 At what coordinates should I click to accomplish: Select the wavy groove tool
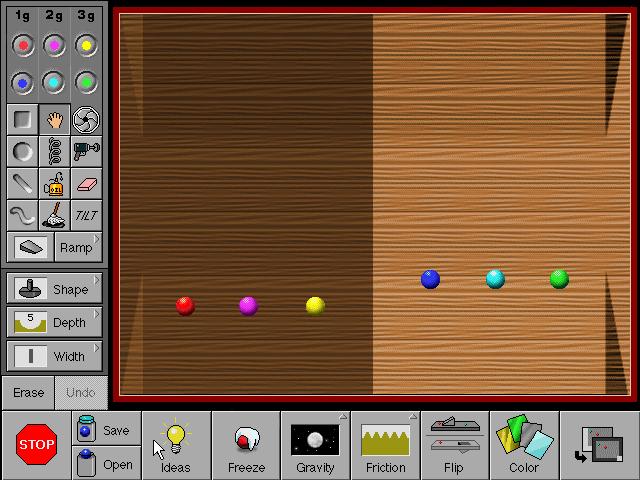tap(22, 216)
